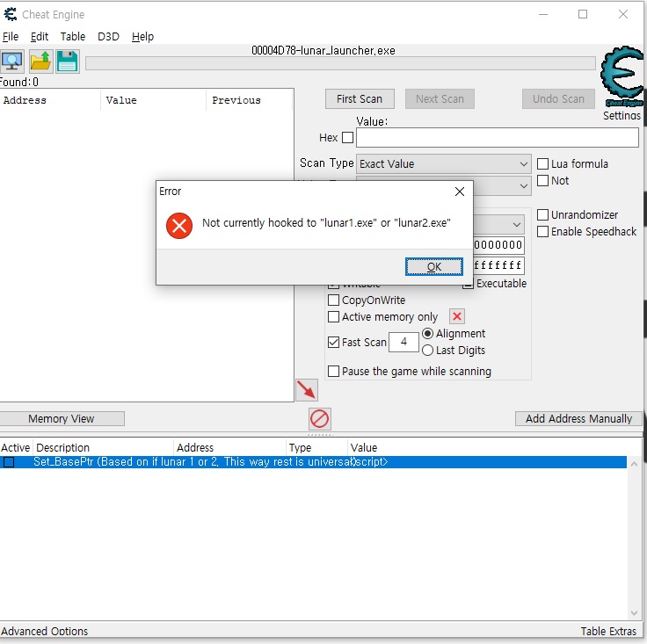Viewport: 647px width, 644px height.
Task: Click the address table Address column header
Action: pyautogui.click(x=229, y=447)
